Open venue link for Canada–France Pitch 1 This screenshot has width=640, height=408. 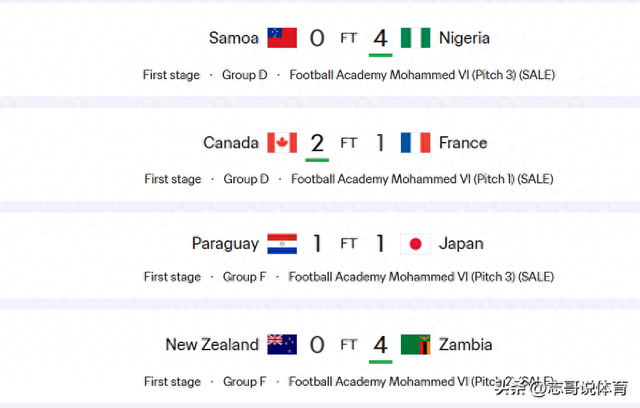pos(422,179)
